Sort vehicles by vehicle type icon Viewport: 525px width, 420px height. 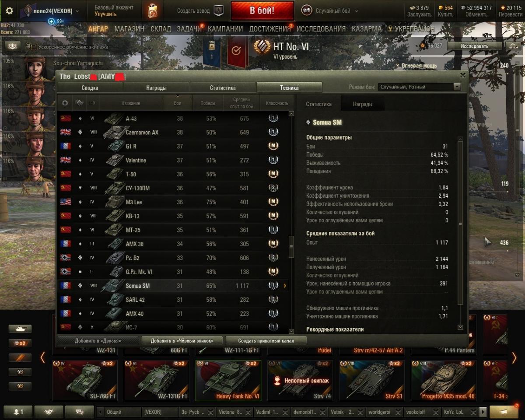click(79, 103)
